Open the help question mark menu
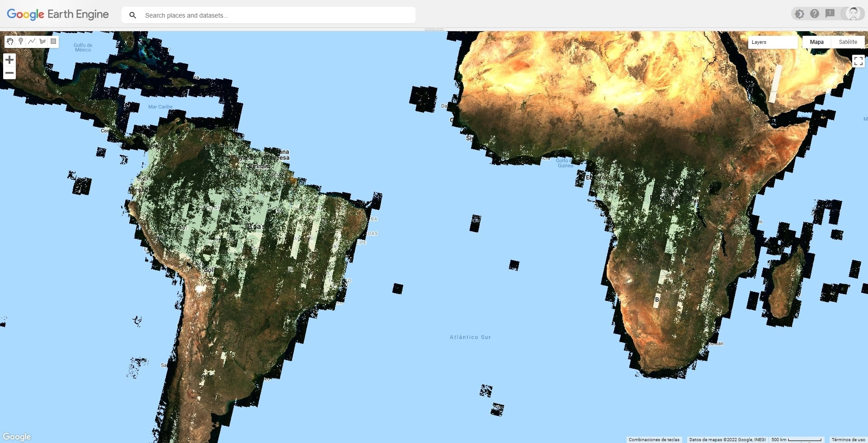868x443 pixels. tap(815, 14)
